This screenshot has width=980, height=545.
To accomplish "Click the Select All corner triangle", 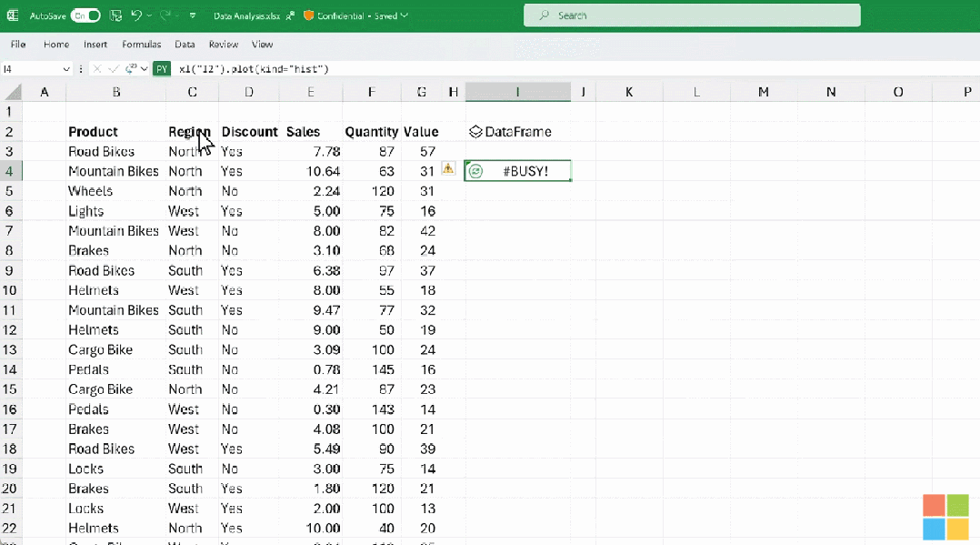I will (11, 92).
